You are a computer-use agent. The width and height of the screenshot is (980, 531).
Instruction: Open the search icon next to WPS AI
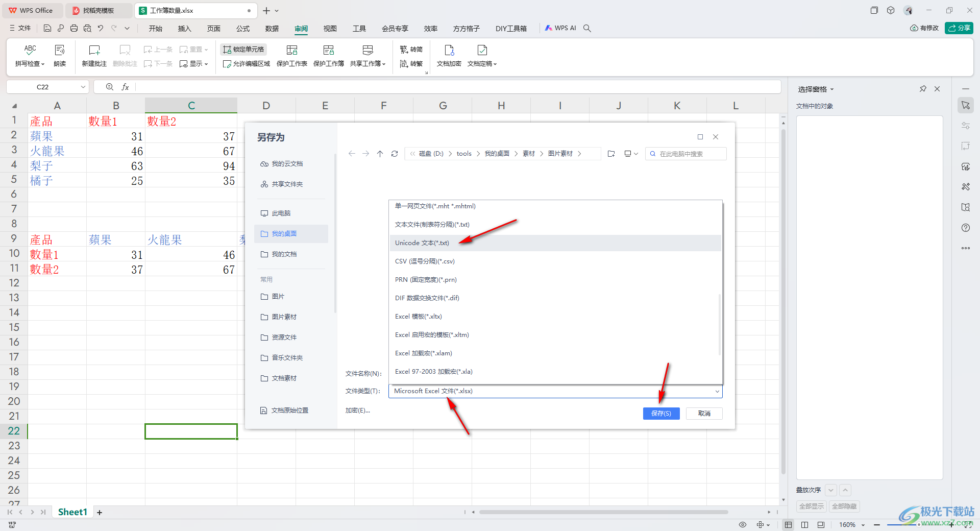pyautogui.click(x=587, y=28)
